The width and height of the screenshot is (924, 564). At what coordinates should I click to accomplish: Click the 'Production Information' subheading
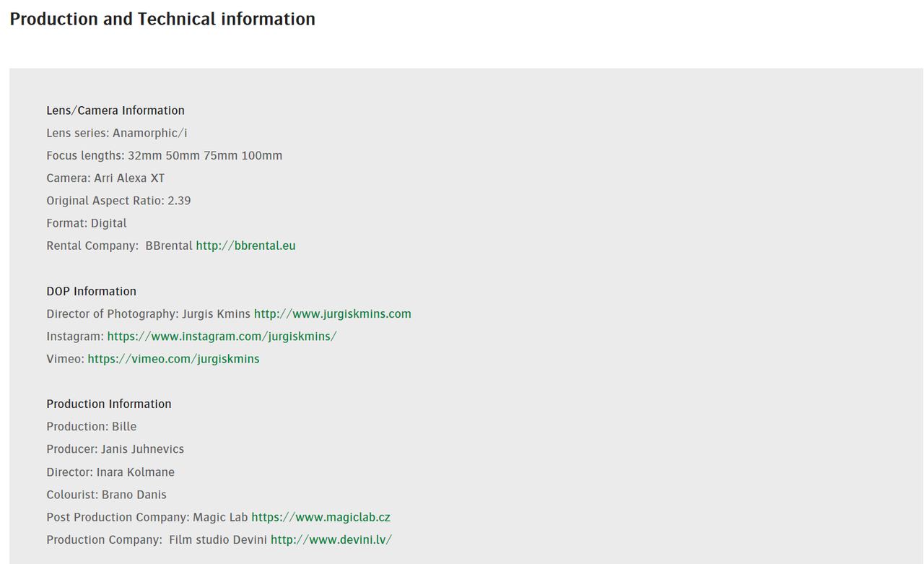pos(109,404)
